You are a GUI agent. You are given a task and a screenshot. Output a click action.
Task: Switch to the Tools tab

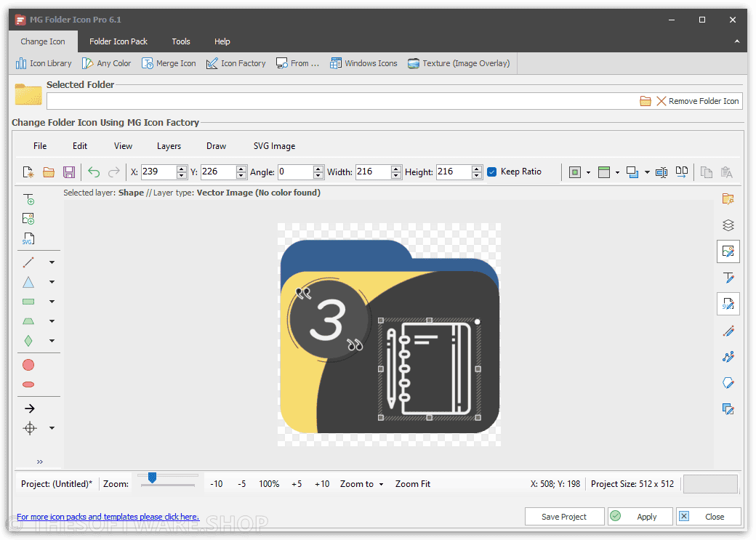click(x=181, y=41)
